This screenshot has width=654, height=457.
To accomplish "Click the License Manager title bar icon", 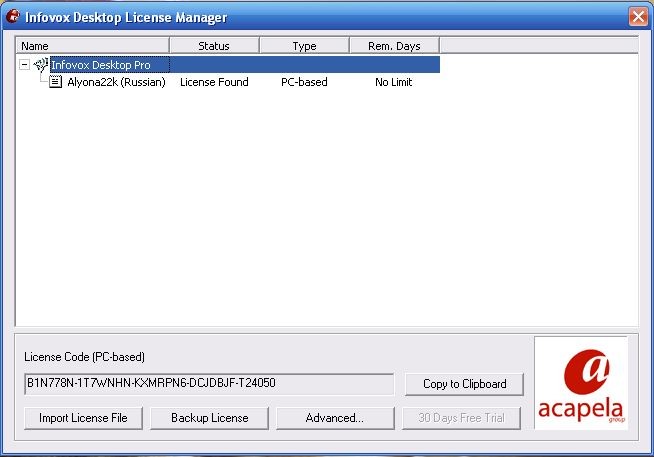I will coord(13,17).
